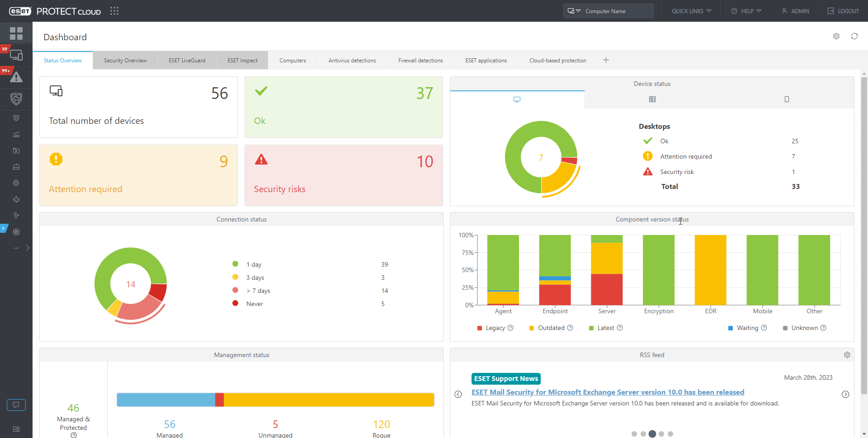The width and height of the screenshot is (868, 438).
Task: Open the ESET Mail Security release news link
Action: click(x=608, y=392)
